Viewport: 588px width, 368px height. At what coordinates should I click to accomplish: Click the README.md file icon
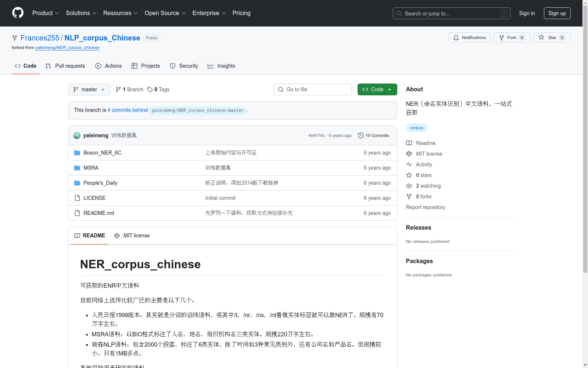point(77,213)
